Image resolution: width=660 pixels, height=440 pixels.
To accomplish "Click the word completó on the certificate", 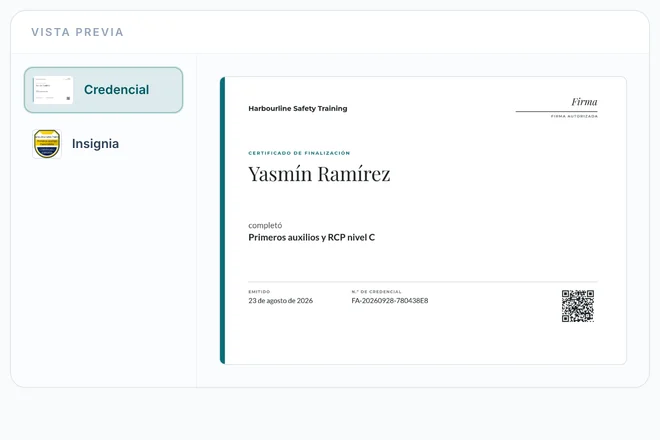I will 265,225.
